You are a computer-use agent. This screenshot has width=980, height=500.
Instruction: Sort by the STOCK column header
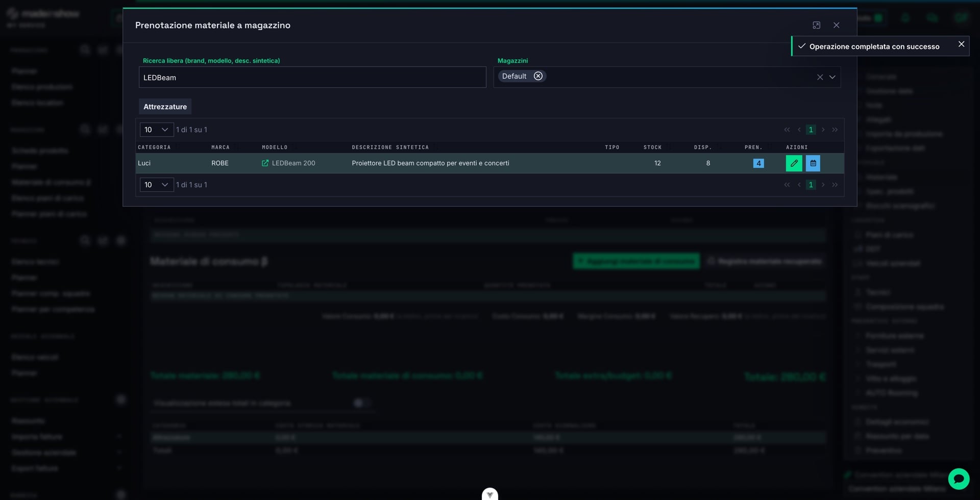(652, 147)
